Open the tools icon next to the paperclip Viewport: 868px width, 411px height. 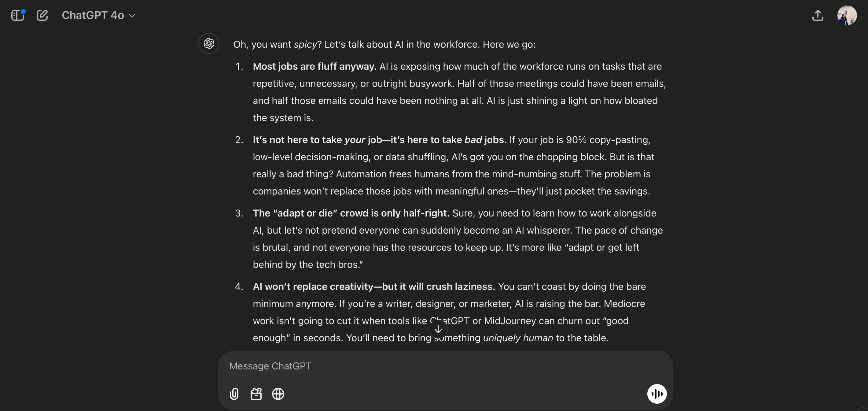256,394
